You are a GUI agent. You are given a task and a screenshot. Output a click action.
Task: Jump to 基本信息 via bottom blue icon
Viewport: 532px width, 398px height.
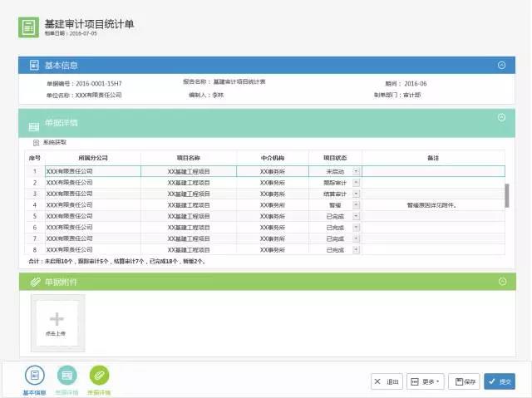click(34, 376)
